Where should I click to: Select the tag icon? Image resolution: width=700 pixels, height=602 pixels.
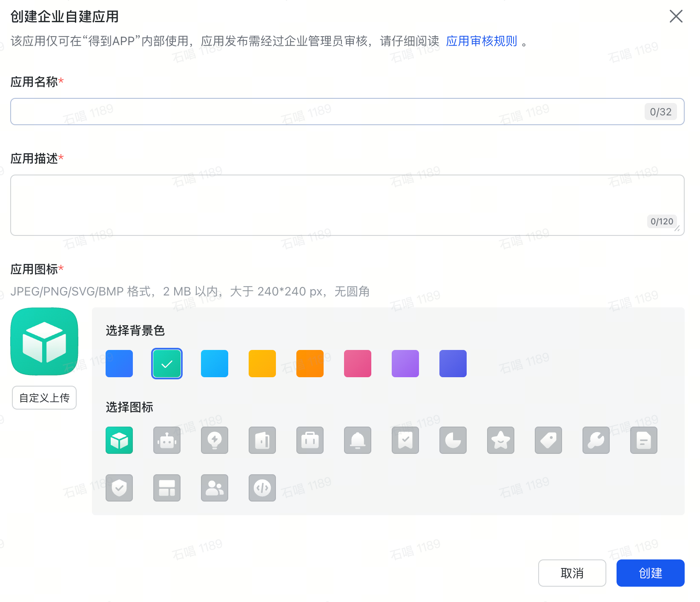tap(548, 440)
